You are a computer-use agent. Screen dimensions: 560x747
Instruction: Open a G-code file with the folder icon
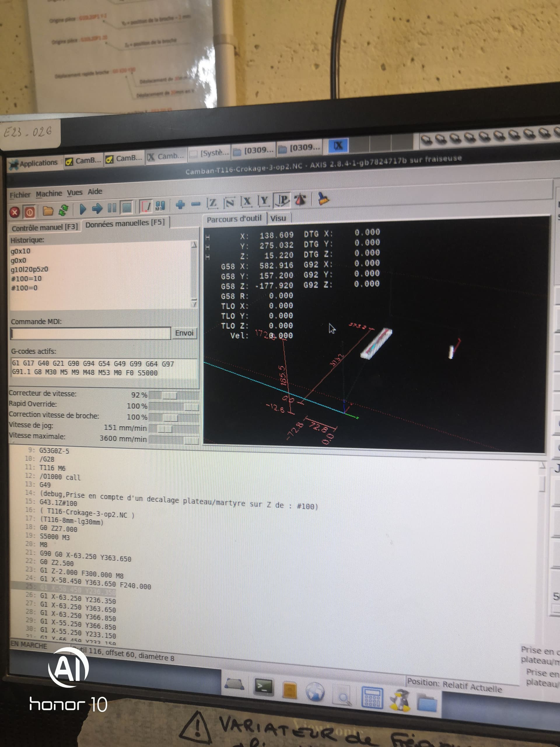coord(48,211)
